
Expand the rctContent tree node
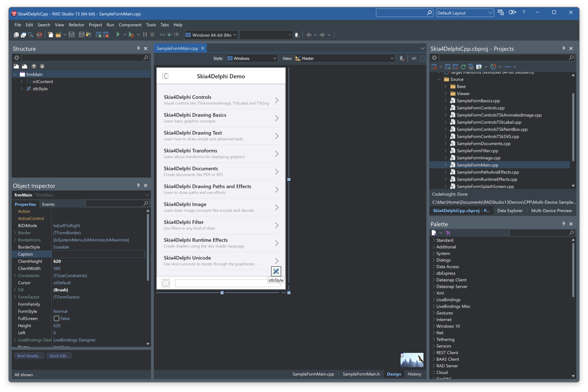coord(21,81)
